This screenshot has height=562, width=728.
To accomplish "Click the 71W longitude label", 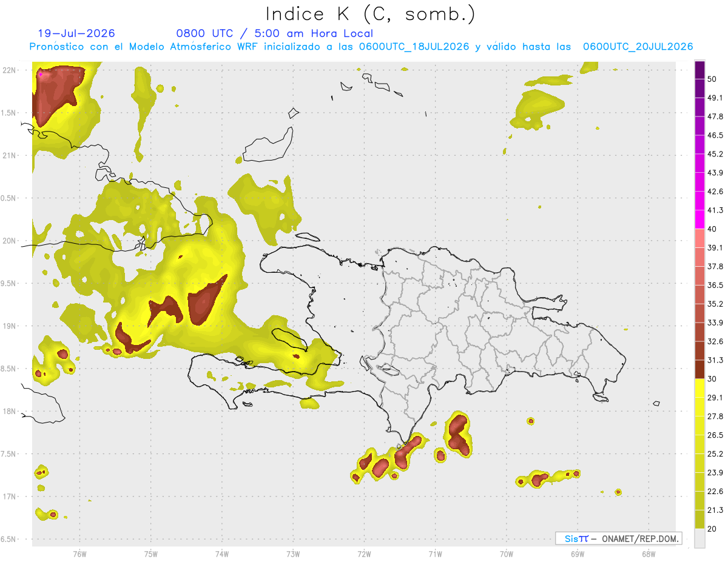I will tap(435, 554).
